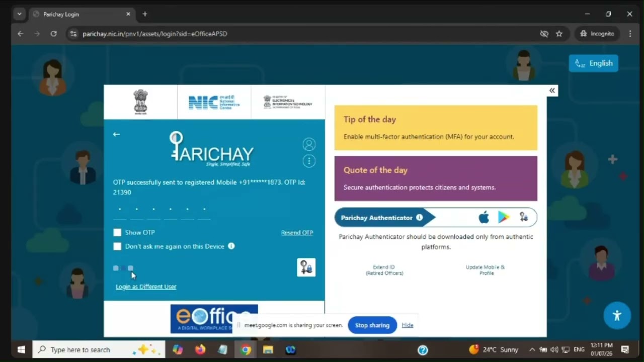The image size is (644, 362).
Task: Click the back arrow on the Parichay panel
Action: [x=116, y=134]
